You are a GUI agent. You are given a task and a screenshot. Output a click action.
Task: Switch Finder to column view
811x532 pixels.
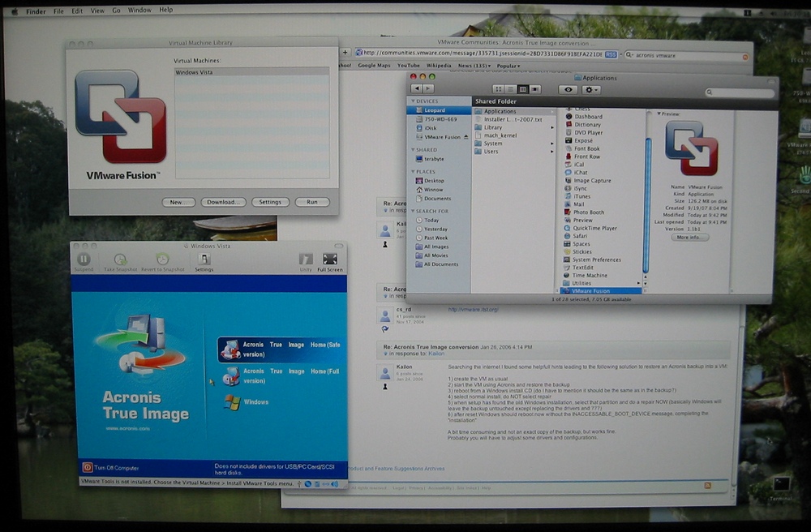click(523, 89)
